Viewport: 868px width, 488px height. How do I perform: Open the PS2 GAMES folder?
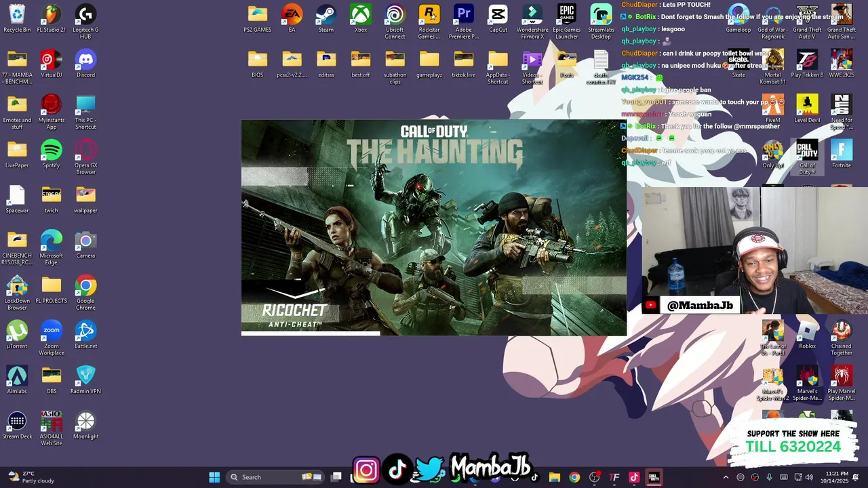point(258,18)
